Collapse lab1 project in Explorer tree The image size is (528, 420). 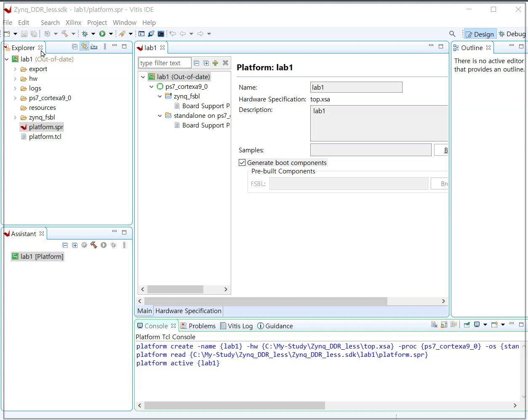pyautogui.click(x=7, y=59)
